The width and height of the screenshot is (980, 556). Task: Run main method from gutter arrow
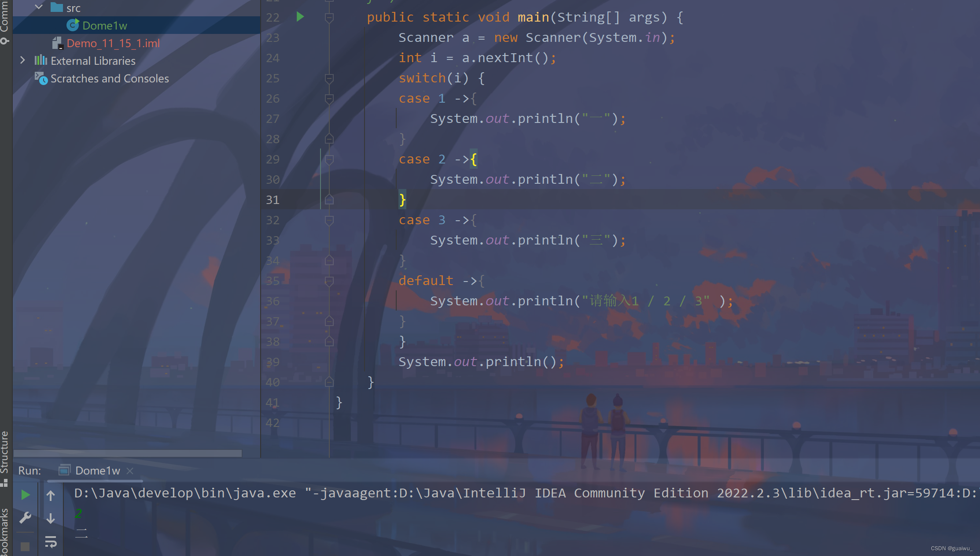pos(300,17)
